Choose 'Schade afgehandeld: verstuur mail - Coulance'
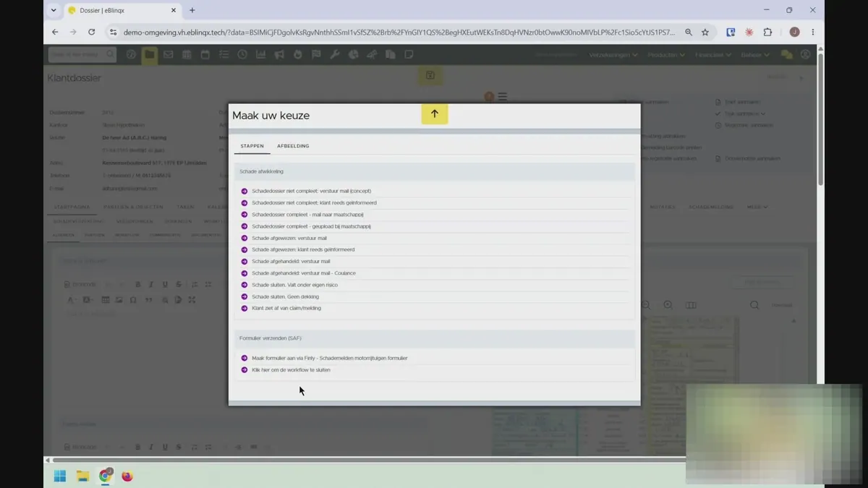Screen dimensions: 868x488 coord(304,273)
